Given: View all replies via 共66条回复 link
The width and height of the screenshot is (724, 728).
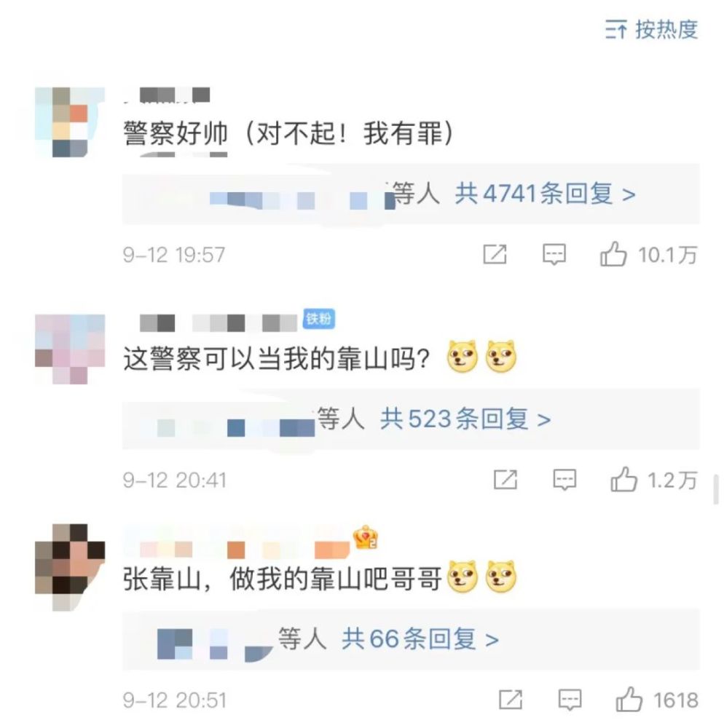Looking at the screenshot, I should click(x=420, y=639).
